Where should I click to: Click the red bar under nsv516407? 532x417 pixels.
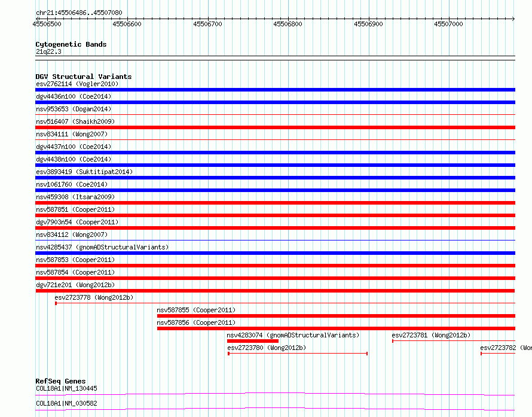(x=275, y=127)
